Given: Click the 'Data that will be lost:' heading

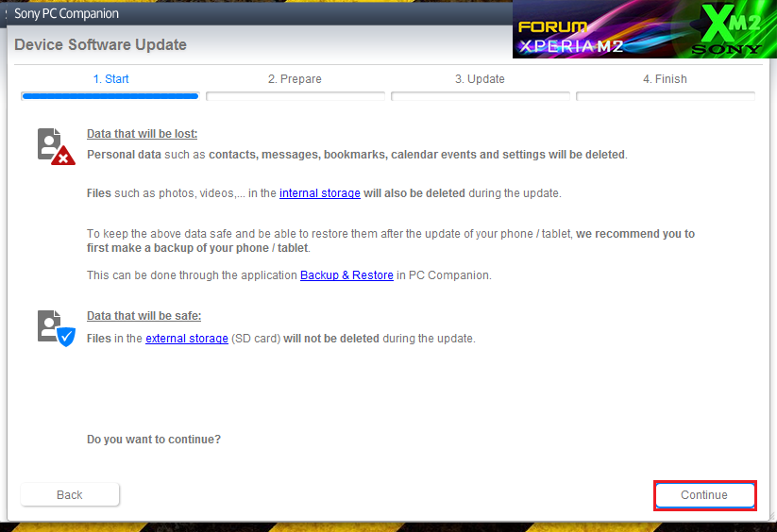Looking at the screenshot, I should tap(143, 134).
